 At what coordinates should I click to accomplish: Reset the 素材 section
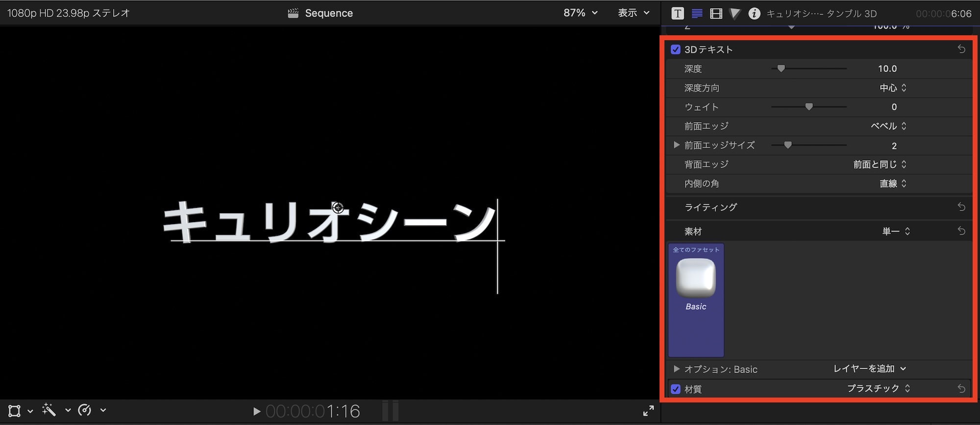click(961, 231)
